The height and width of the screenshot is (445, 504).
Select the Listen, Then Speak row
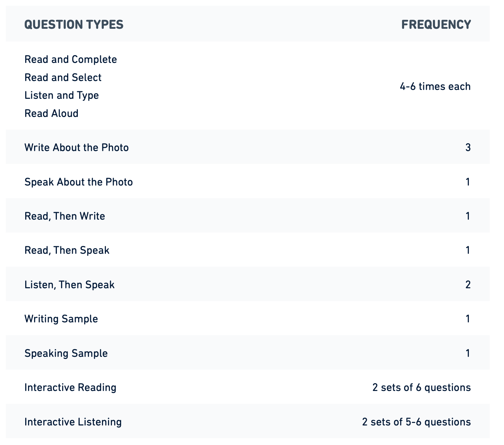click(248, 284)
